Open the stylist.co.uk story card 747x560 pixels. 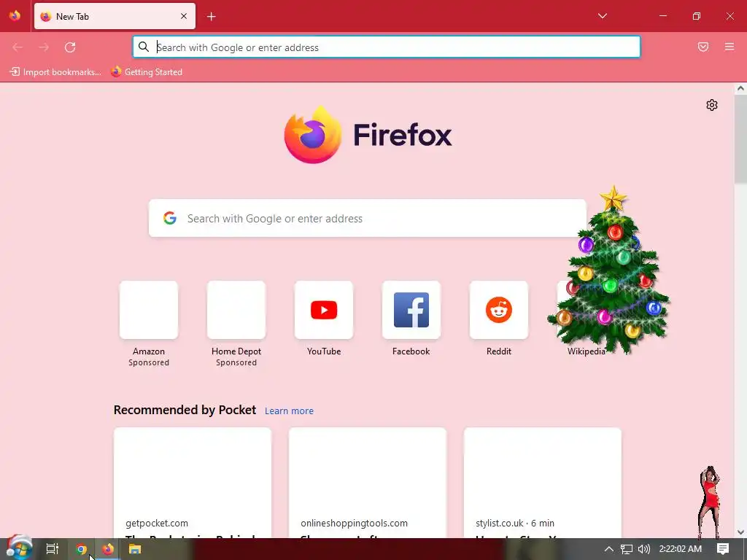(x=543, y=483)
